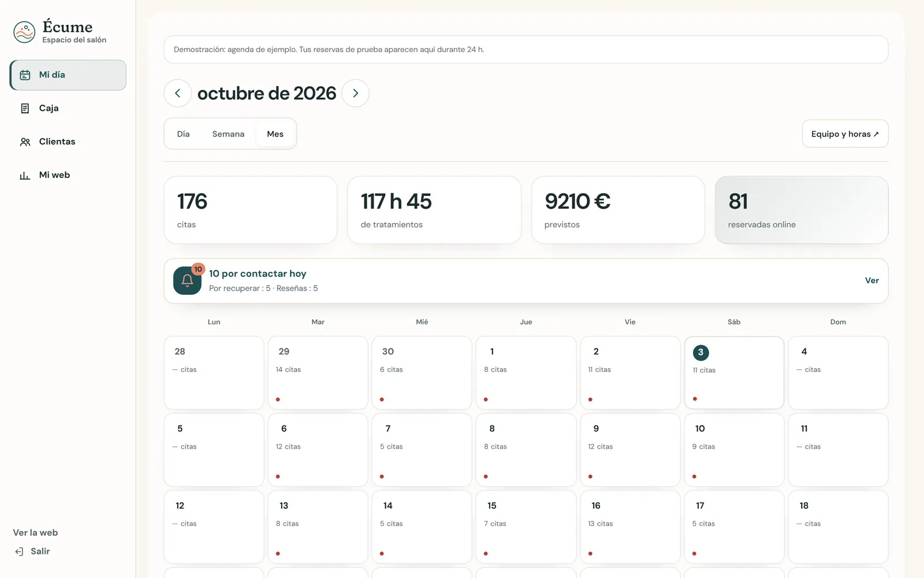
Task: Open day 29 with 14 citas
Action: pyautogui.click(x=318, y=373)
